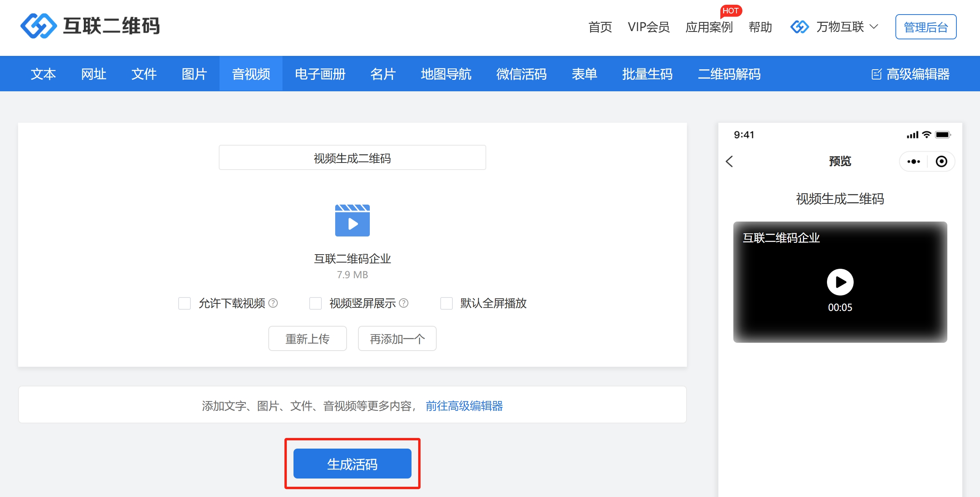Click the 视频生成二维码 heading in preview
980x497 pixels.
(840, 199)
